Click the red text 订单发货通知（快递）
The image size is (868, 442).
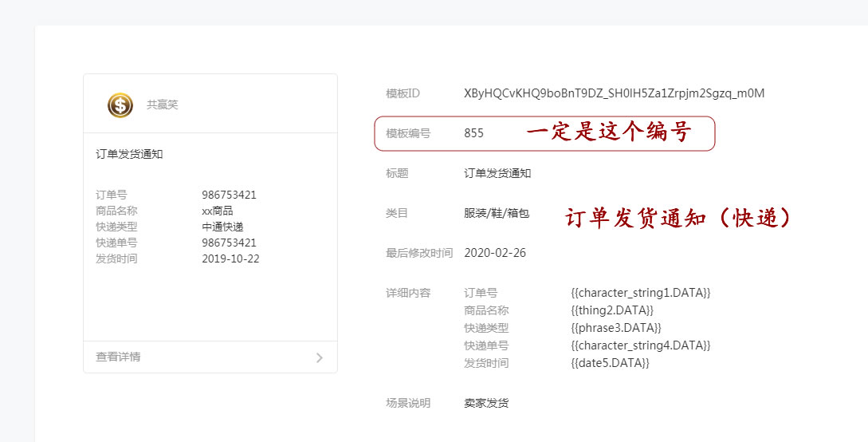point(680,218)
